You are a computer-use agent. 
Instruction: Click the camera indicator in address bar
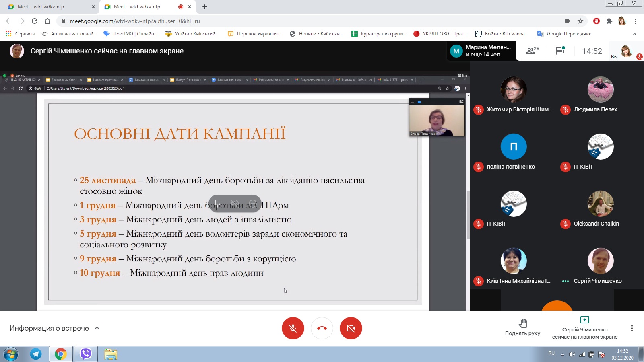tap(567, 21)
